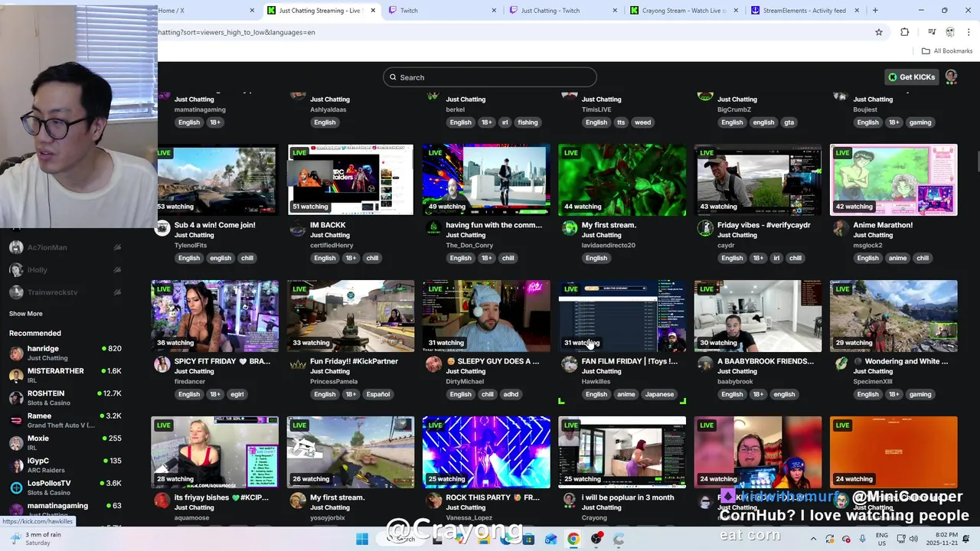The height and width of the screenshot is (551, 980).
Task: Select the 'gta' tag under BigCrumbZ
Action: click(789, 122)
